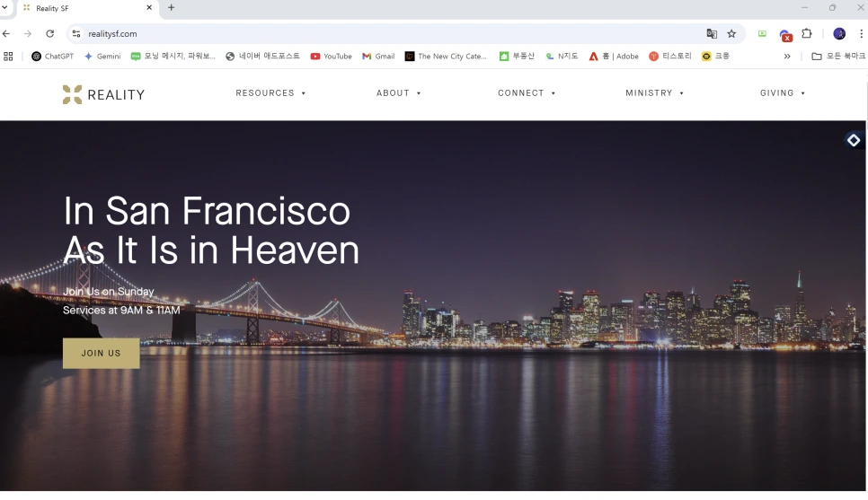Open The New City Cate... bookmark
This screenshot has width=868, height=500.
coord(446,57)
